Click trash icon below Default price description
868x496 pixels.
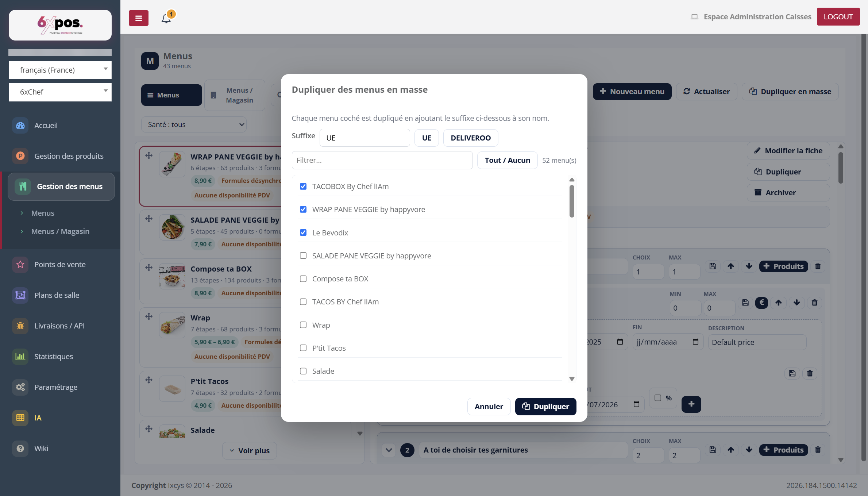[810, 373]
